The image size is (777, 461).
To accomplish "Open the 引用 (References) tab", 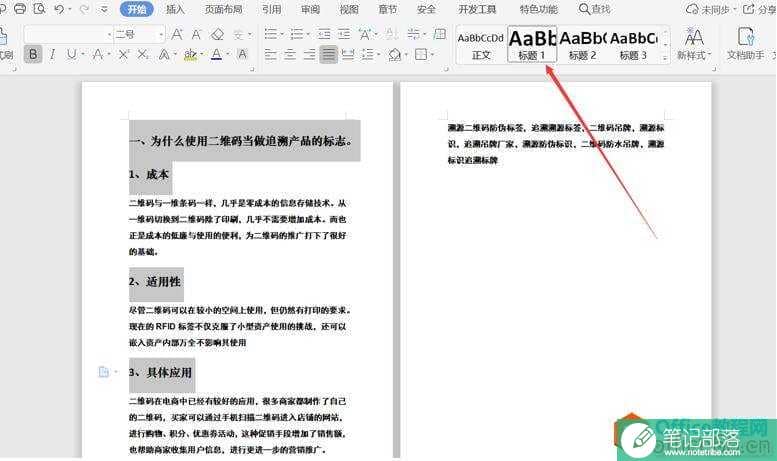I will [x=271, y=9].
